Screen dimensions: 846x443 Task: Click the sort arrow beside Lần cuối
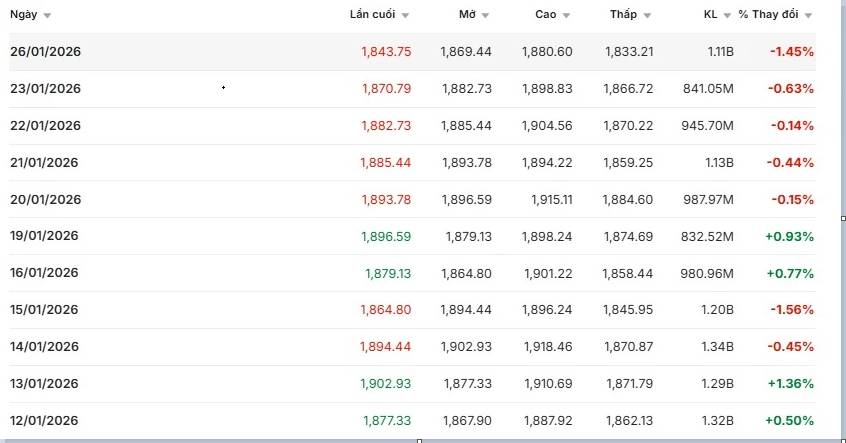click(x=405, y=16)
